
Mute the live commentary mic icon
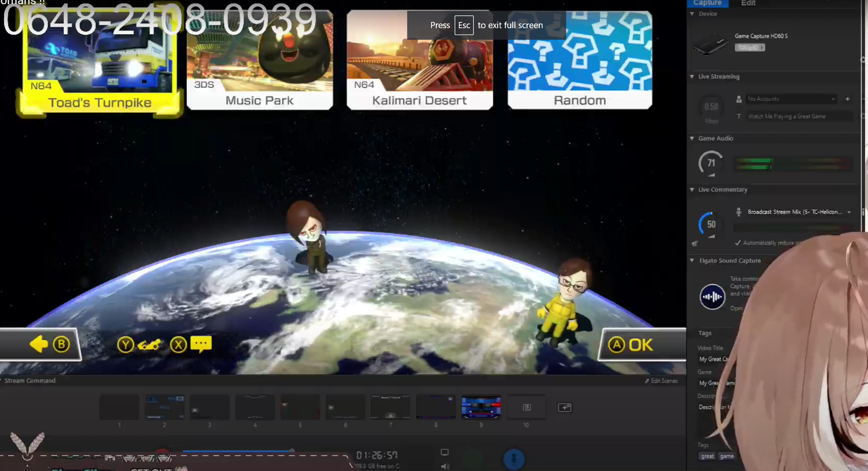pos(695,243)
